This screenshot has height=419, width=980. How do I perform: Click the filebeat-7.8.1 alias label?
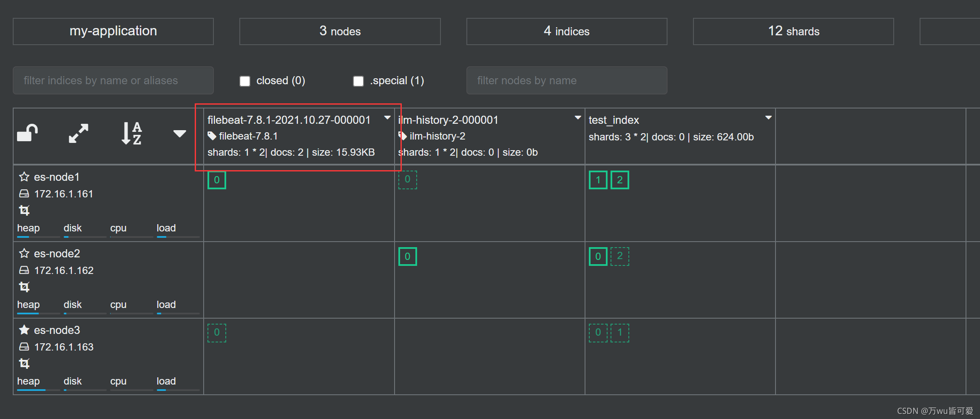pos(248,136)
